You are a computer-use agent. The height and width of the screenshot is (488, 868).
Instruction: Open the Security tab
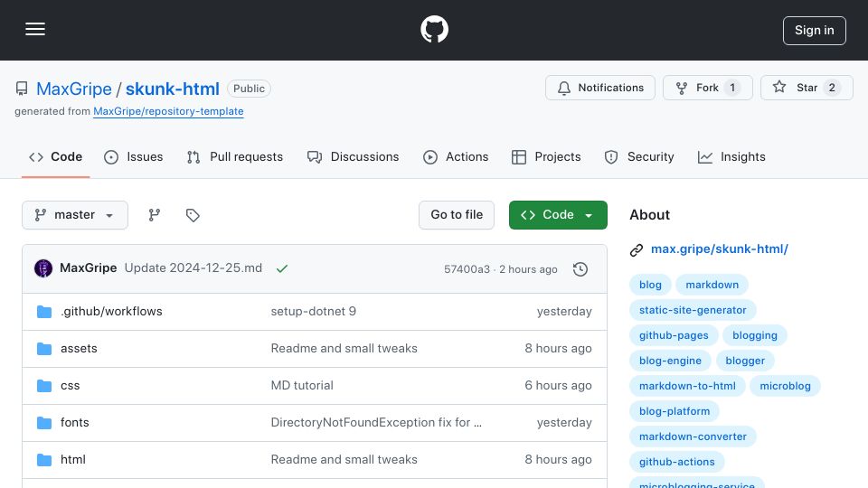639,157
